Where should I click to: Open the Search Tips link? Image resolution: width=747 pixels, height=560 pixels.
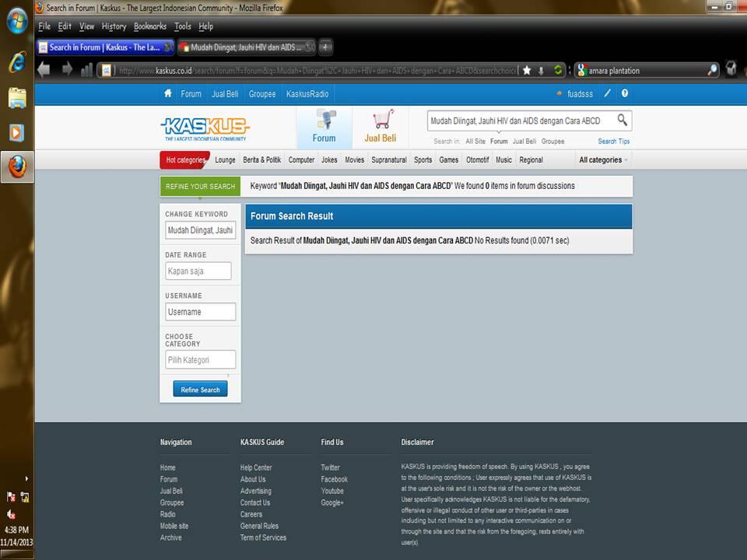point(614,142)
